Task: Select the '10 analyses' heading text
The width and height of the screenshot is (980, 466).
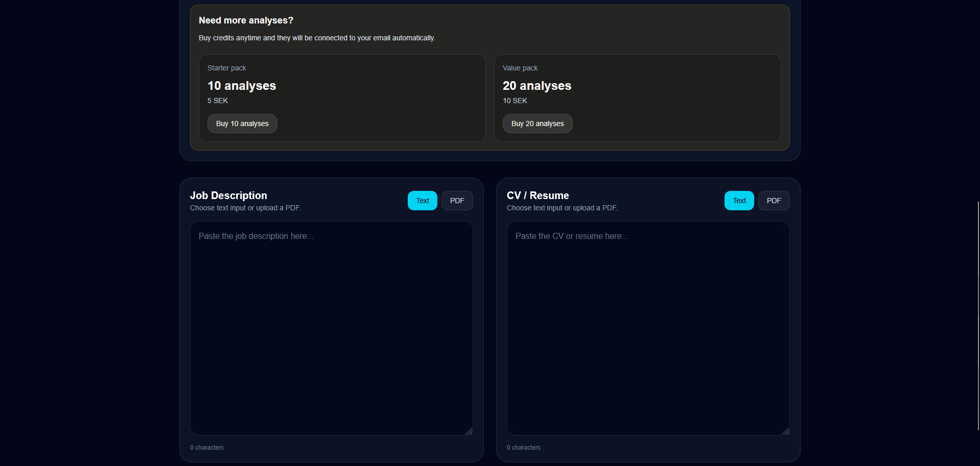Action: click(242, 86)
